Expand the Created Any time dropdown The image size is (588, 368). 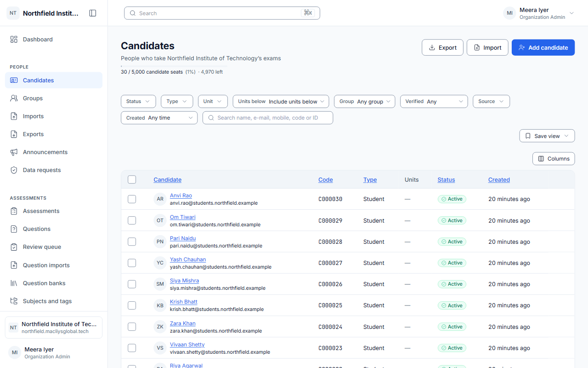point(159,118)
